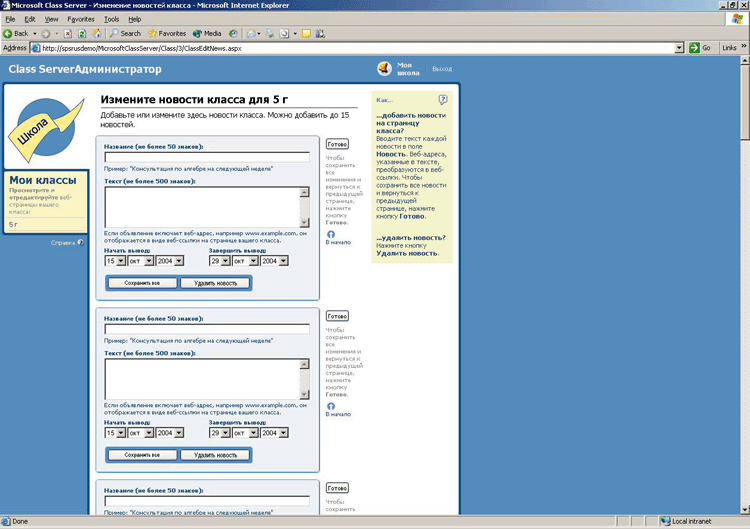Click in third news Название input field

click(207, 501)
